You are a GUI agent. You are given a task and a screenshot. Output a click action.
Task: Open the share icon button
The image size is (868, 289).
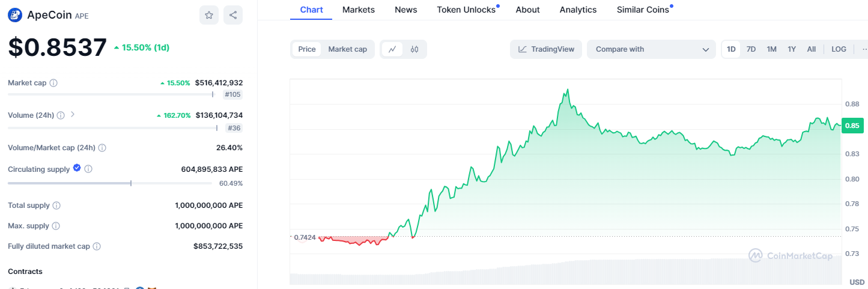coord(233,15)
